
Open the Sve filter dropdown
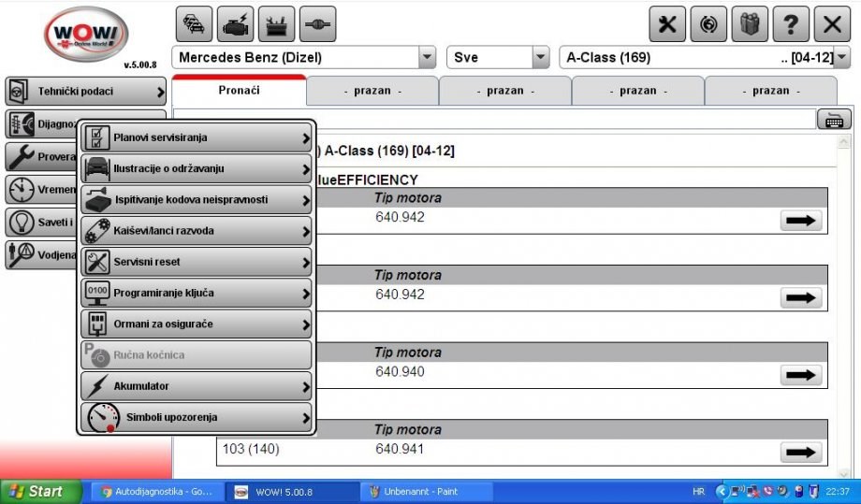(540, 57)
